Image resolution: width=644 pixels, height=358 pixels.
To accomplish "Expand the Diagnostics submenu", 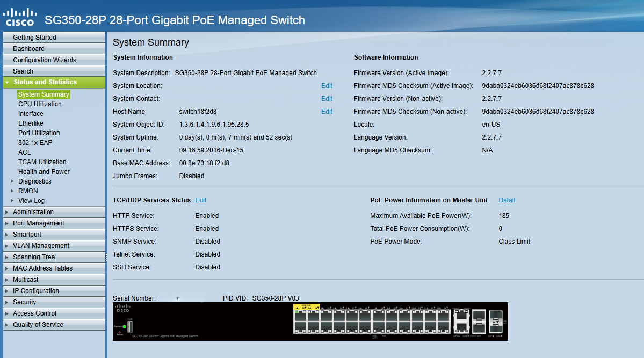I will [x=12, y=181].
